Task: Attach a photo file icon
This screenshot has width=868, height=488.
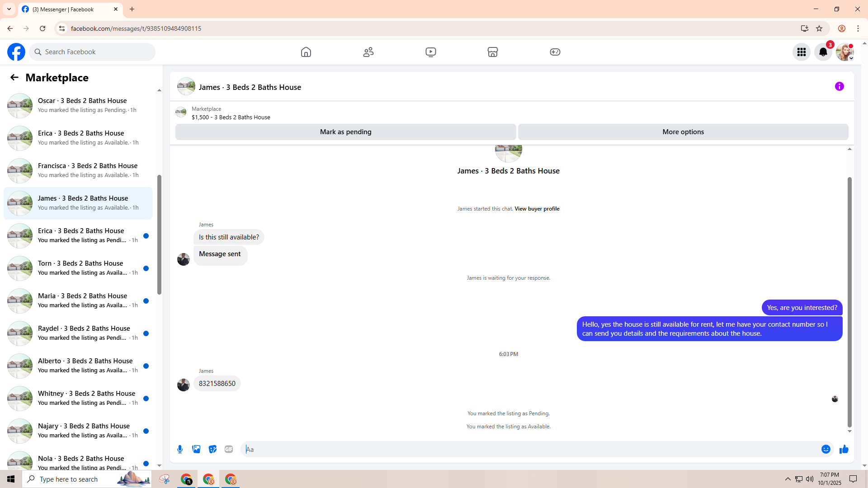Action: pos(196,449)
